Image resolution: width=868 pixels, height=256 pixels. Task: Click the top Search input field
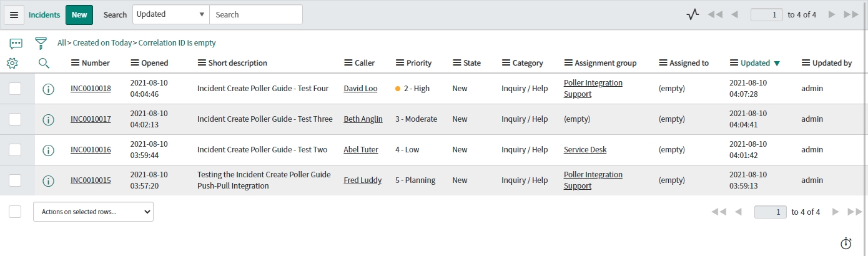(255, 14)
